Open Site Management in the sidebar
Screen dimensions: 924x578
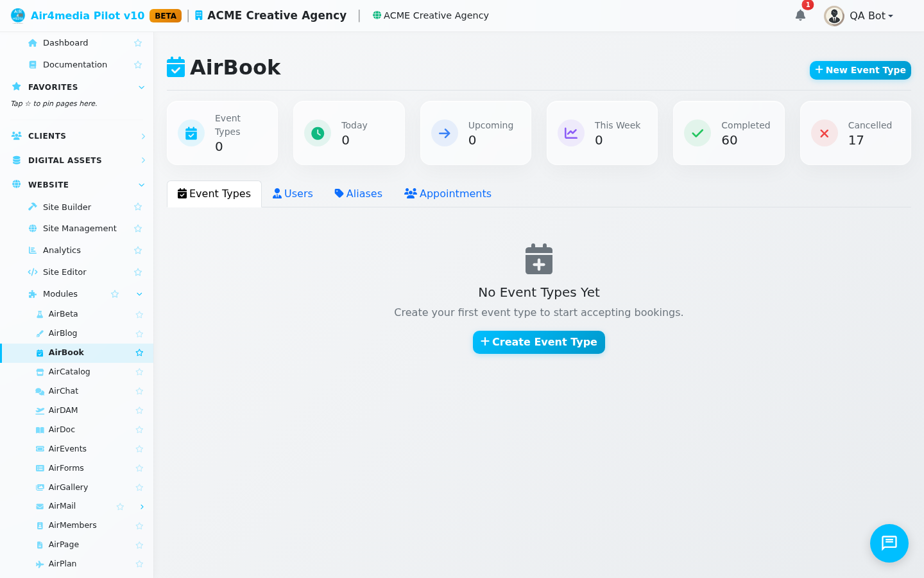pos(80,229)
